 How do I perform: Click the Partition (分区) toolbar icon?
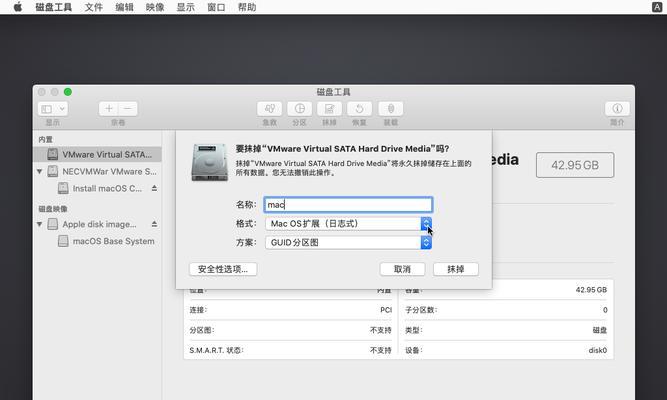[x=299, y=109]
